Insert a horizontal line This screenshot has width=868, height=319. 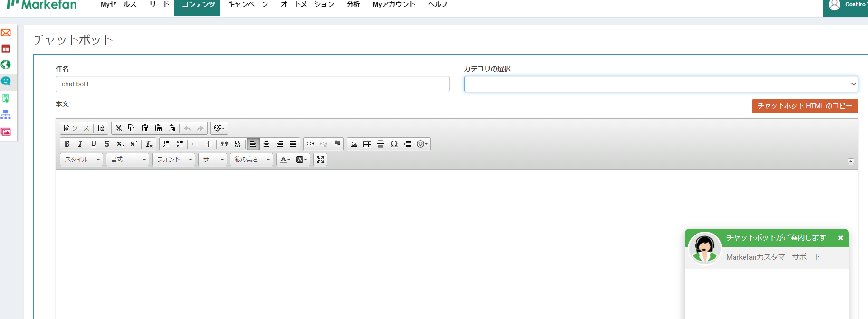pyautogui.click(x=381, y=144)
